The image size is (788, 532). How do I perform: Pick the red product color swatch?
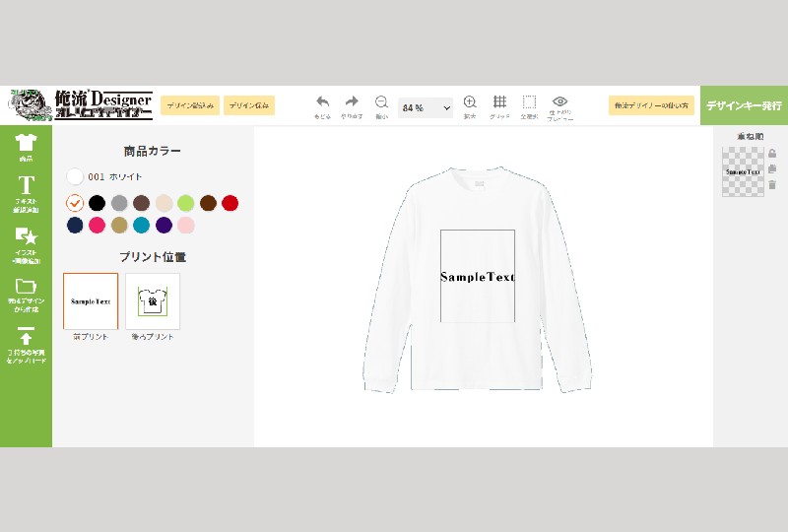230,203
